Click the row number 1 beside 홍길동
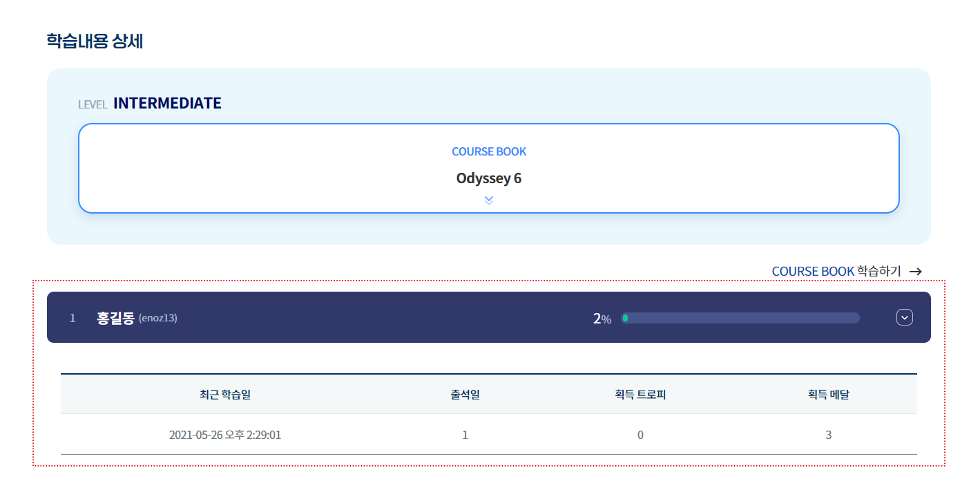This screenshot has width=980, height=499. (73, 318)
